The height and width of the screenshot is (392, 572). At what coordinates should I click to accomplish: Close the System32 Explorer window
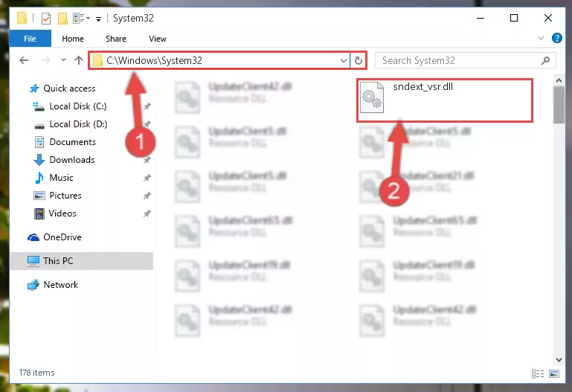click(x=548, y=18)
